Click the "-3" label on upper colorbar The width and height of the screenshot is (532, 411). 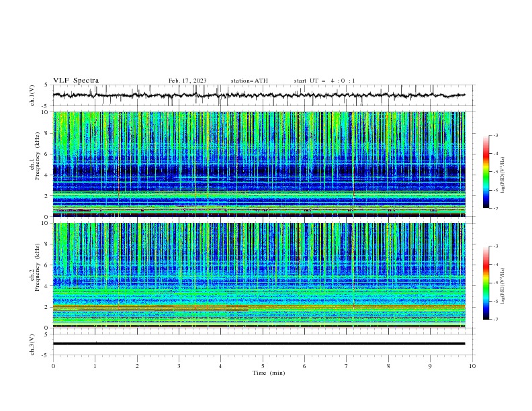(495, 135)
